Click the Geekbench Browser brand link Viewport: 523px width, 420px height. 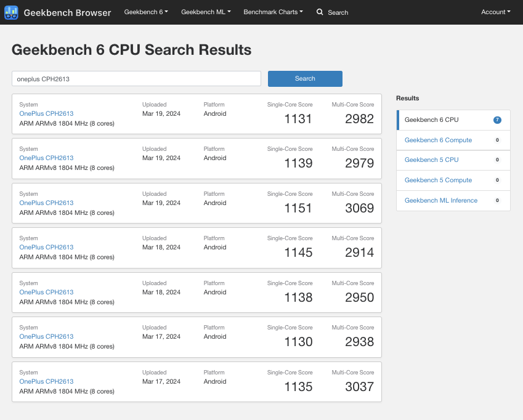coord(67,12)
